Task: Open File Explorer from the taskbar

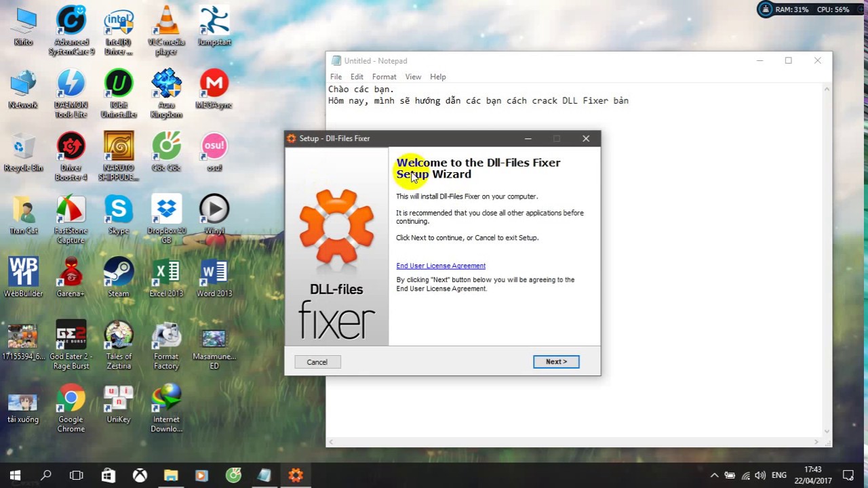Action: (x=171, y=475)
